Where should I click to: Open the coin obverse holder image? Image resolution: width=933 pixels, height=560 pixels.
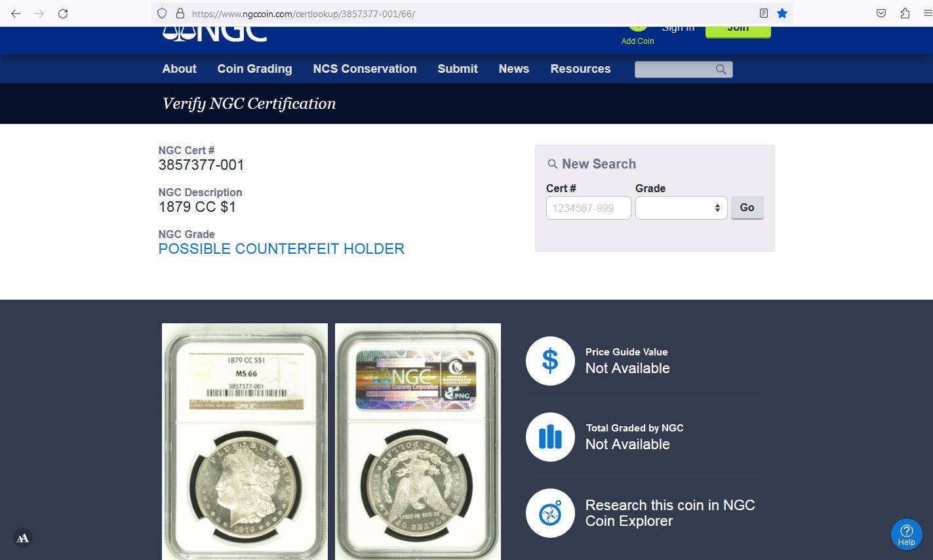(x=245, y=441)
